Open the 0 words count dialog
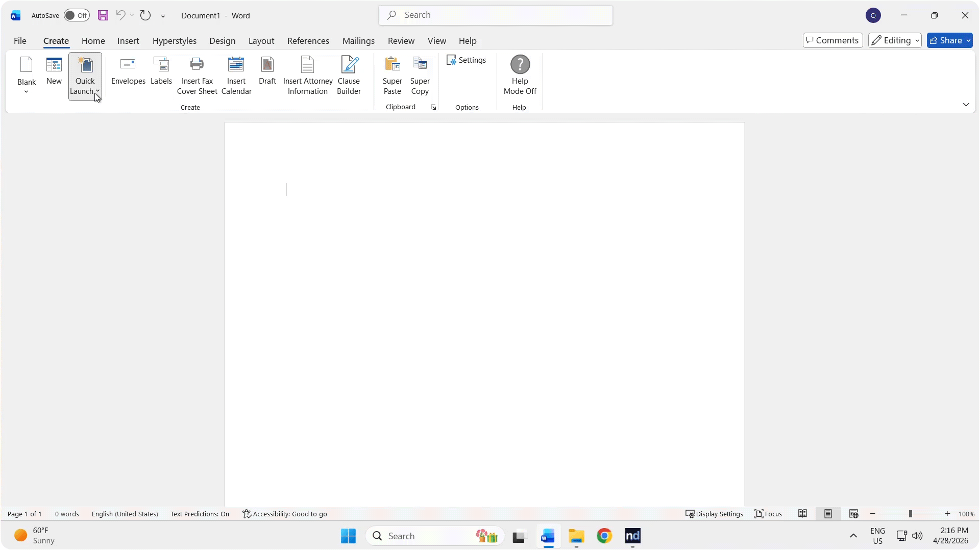 [x=67, y=514]
